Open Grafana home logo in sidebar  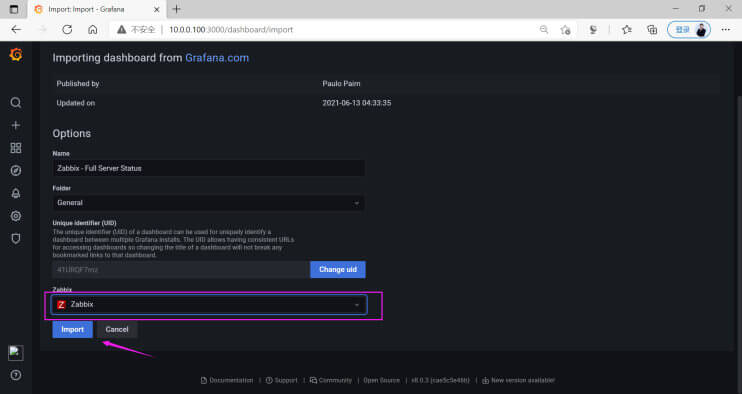click(16, 55)
